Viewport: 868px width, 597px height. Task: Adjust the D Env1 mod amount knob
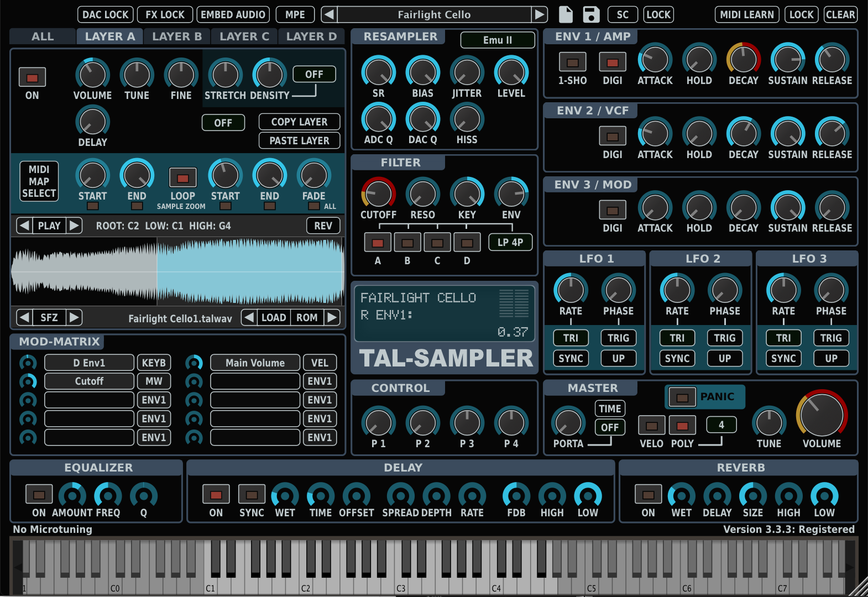point(28,363)
